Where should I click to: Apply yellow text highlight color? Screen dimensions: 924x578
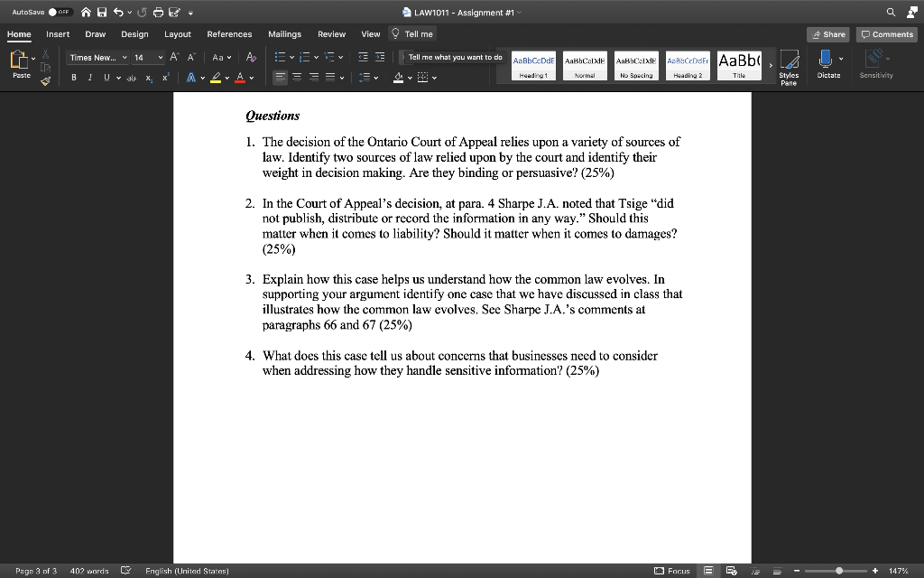216,78
